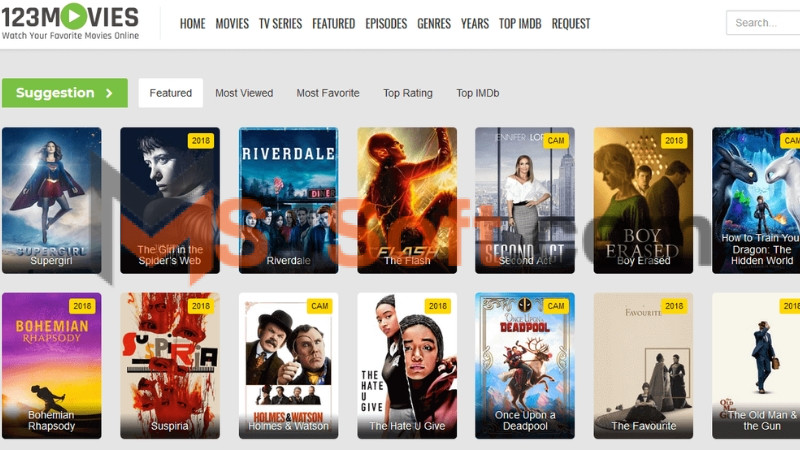
Task: Switch to the Top IMDb tab
Action: tap(478, 93)
